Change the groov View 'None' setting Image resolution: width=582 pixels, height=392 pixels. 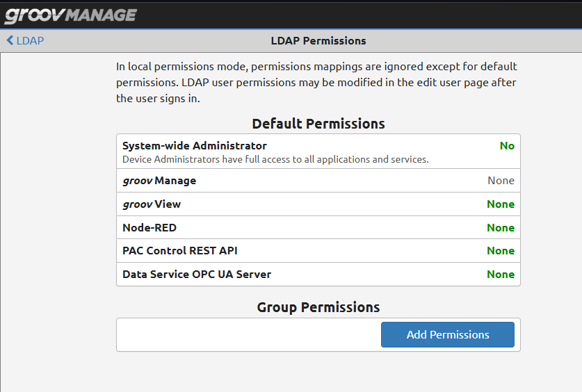click(x=501, y=204)
